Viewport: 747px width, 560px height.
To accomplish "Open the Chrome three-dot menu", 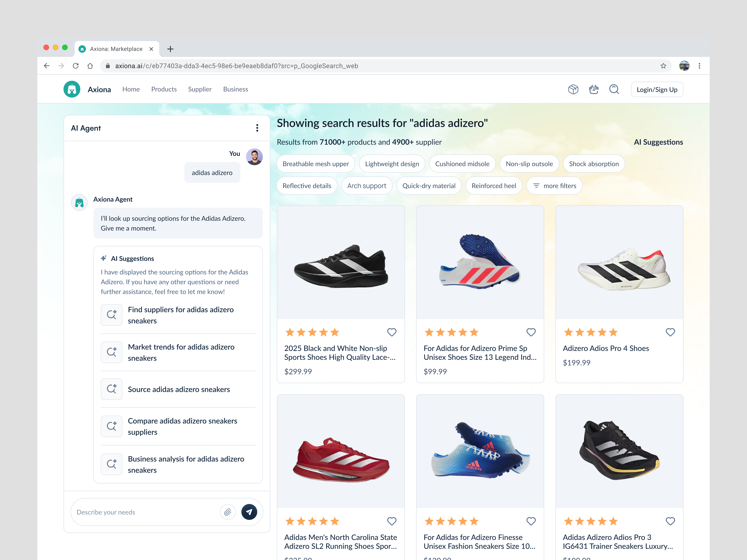I will pos(699,66).
